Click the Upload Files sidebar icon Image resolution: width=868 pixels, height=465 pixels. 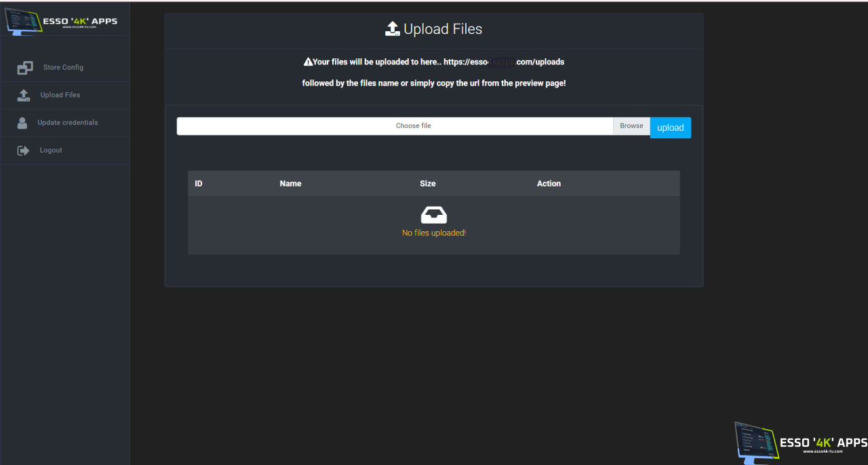pyautogui.click(x=24, y=96)
